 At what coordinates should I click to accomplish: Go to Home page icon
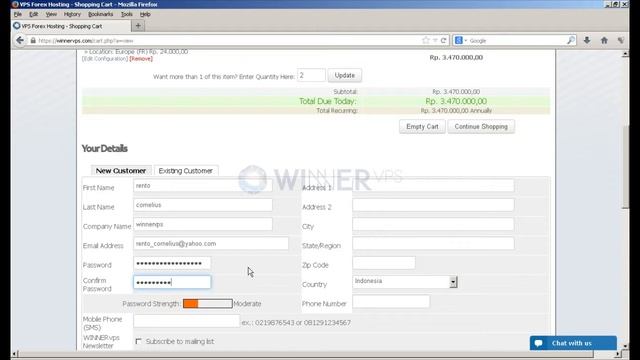[604, 40]
